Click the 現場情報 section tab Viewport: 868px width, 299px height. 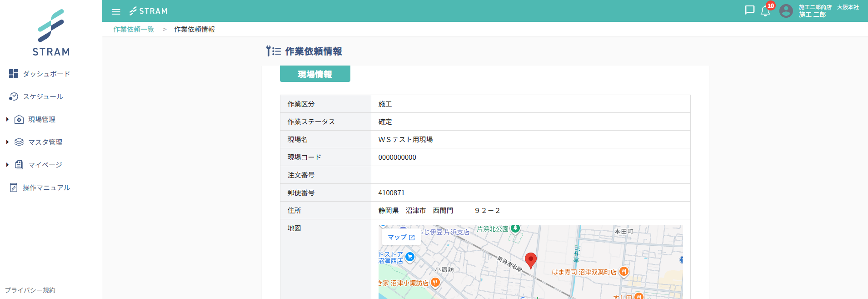point(315,74)
